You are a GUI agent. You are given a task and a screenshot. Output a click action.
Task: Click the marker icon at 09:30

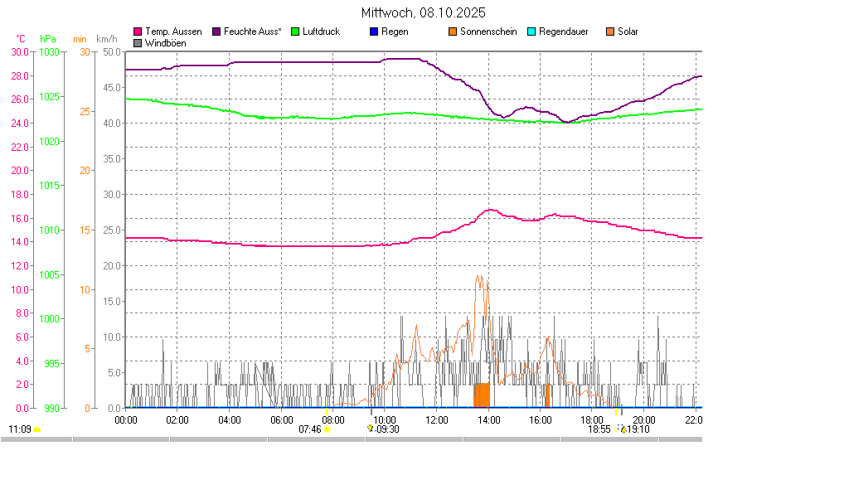[x=370, y=429]
